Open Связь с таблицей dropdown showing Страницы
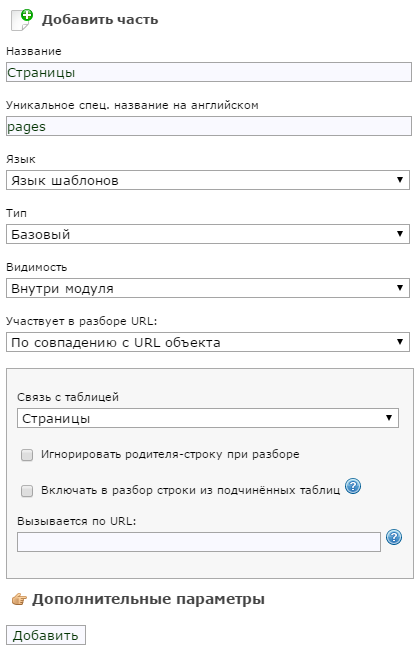 point(208,418)
